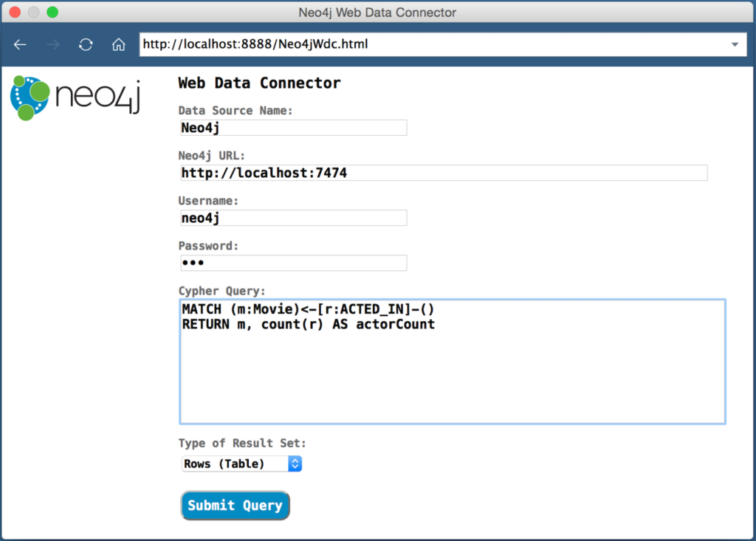Select the Rows (Table) option in the selector
This screenshot has height=541, width=756.
pos(229,464)
